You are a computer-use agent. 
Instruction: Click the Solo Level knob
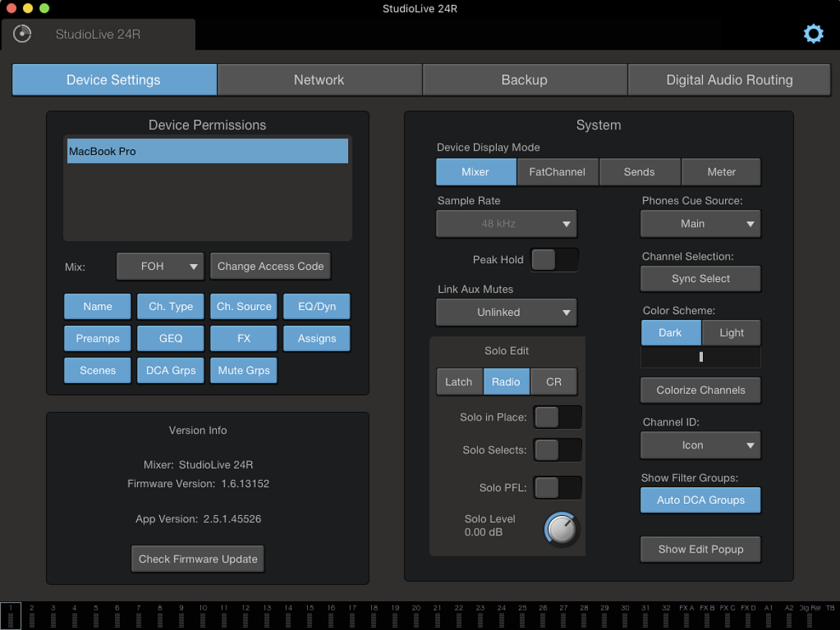(x=562, y=530)
